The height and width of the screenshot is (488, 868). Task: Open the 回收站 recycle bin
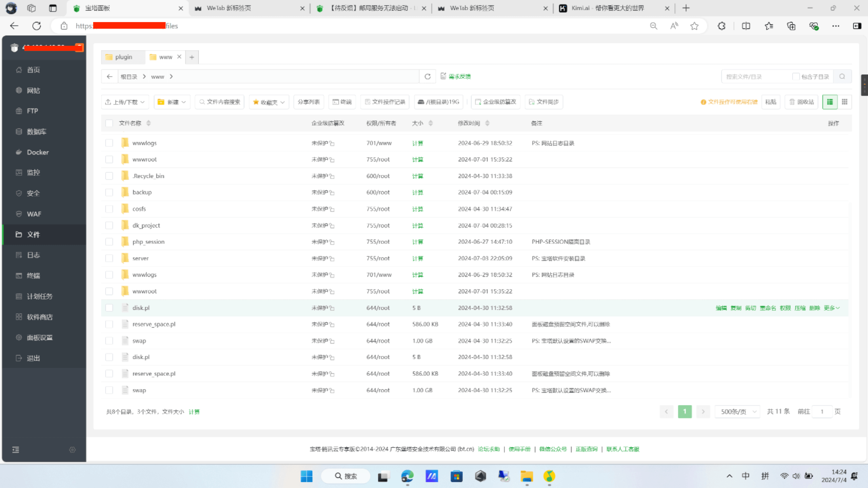tap(802, 102)
